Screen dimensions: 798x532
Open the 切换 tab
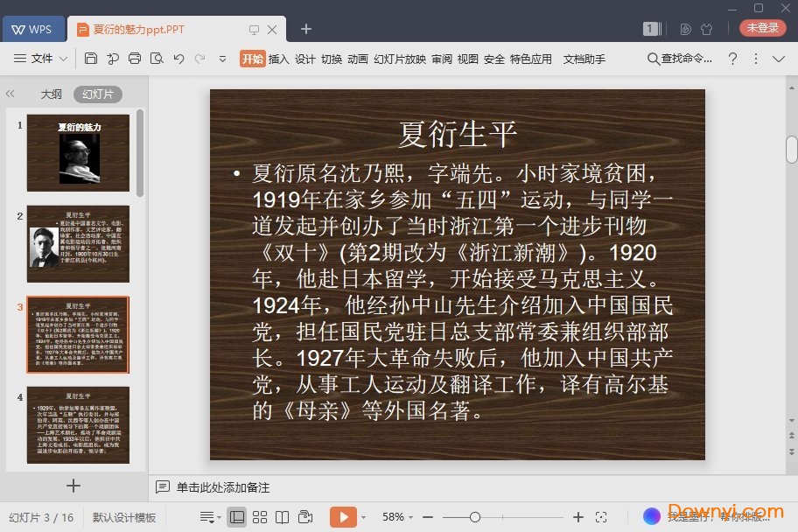(x=332, y=59)
